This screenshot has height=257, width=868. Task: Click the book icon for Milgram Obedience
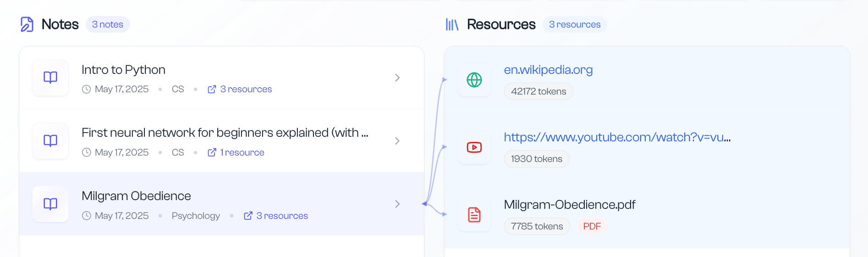(50, 204)
